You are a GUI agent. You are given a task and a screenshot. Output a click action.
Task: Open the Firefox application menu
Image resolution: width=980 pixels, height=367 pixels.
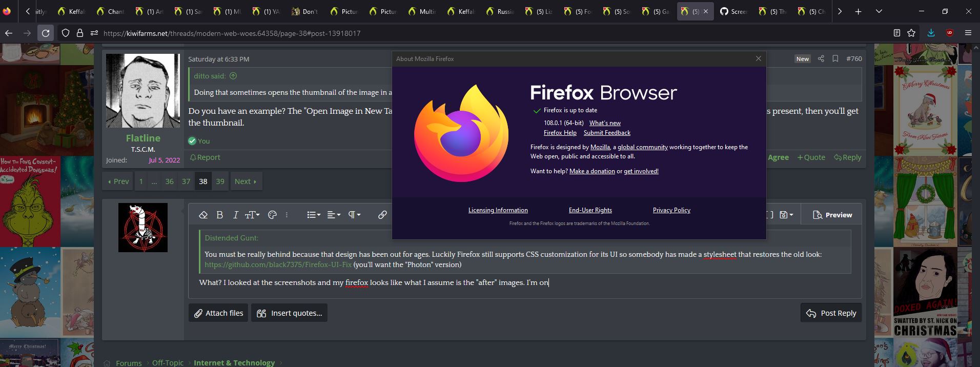coord(968,33)
